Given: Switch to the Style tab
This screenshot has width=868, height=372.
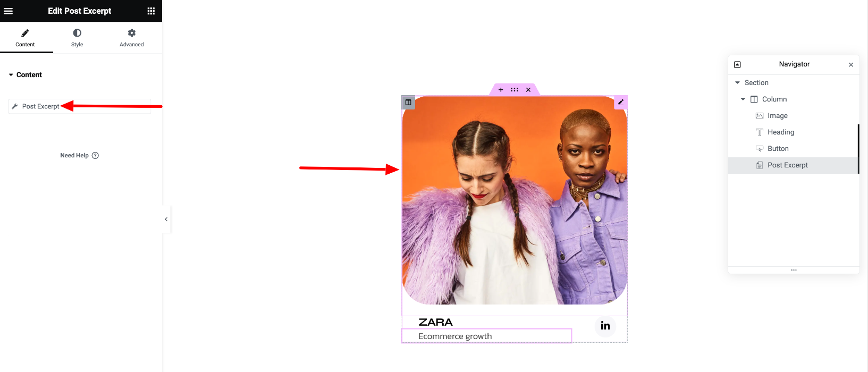Looking at the screenshot, I should pos(77,38).
